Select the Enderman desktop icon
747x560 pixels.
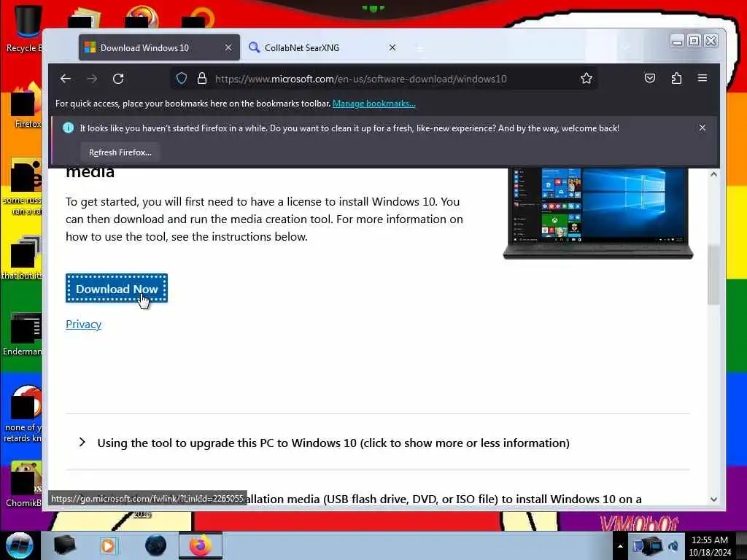point(24,335)
